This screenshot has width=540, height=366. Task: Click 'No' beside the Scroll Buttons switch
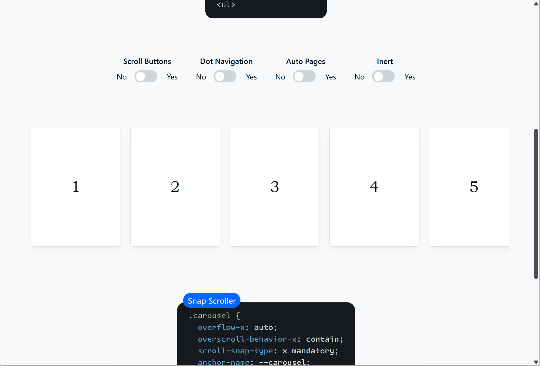tap(122, 77)
